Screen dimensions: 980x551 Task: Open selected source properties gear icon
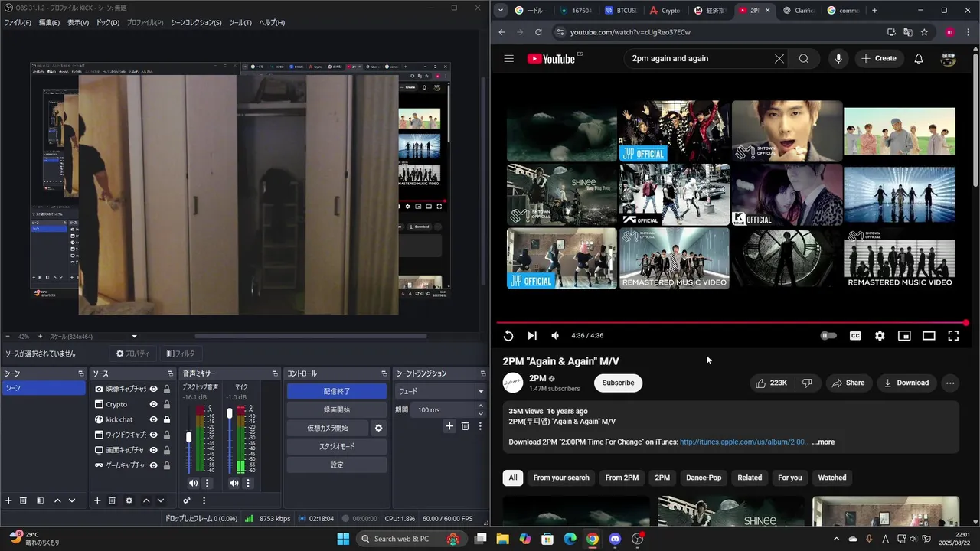pos(129,500)
